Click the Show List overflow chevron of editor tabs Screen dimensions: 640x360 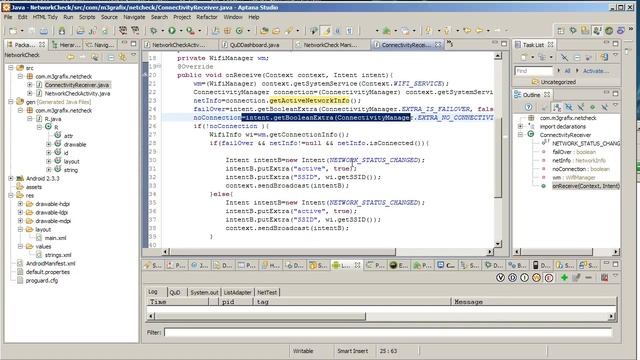(450, 43)
